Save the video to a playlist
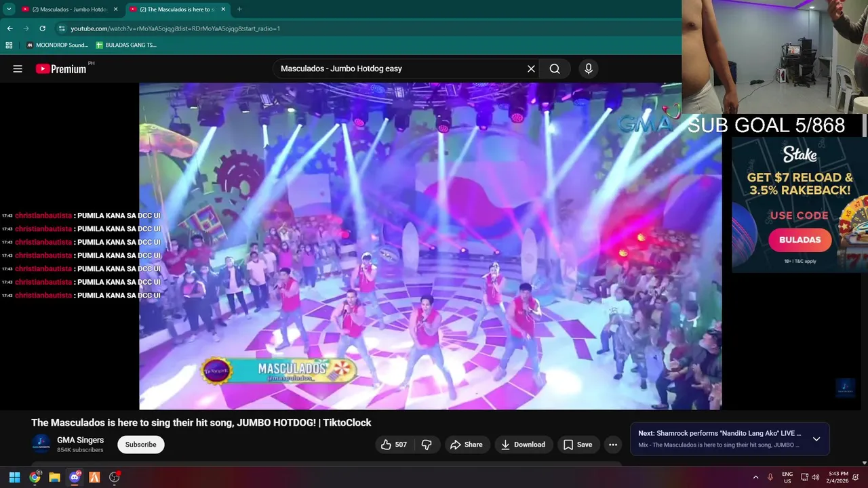The height and width of the screenshot is (488, 868). [x=578, y=445]
